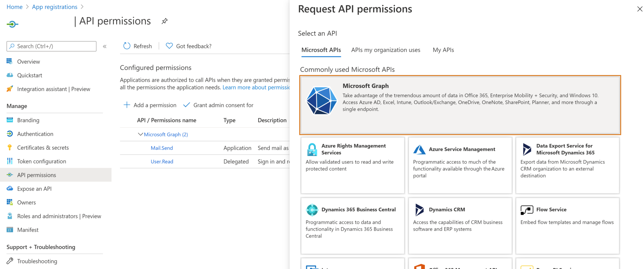Click the Azure Rights Management lock icon
Viewport: 644px width, 269px height.
(x=312, y=149)
